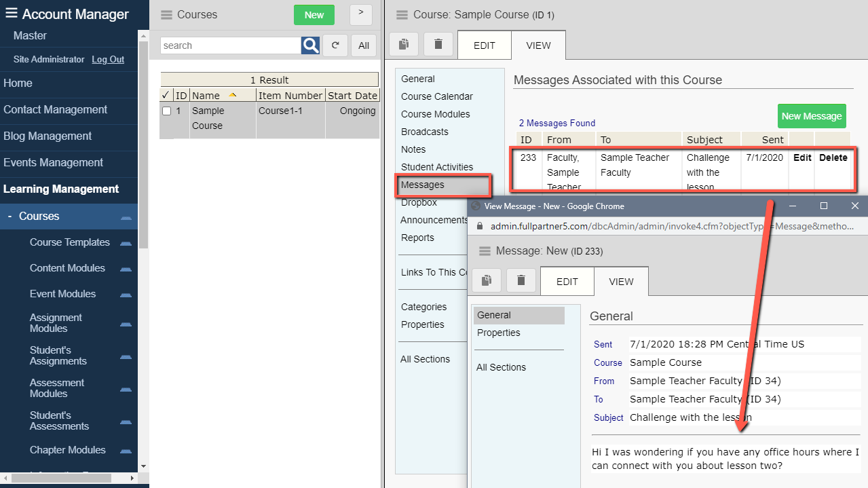Open Home in the sidebar
This screenshot has height=488, width=868.
(18, 83)
